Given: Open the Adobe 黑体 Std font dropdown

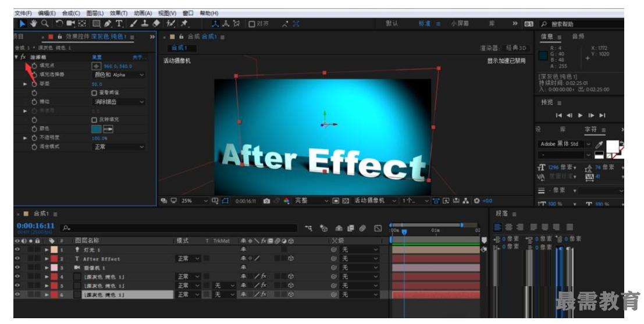Looking at the screenshot, I should (x=565, y=144).
